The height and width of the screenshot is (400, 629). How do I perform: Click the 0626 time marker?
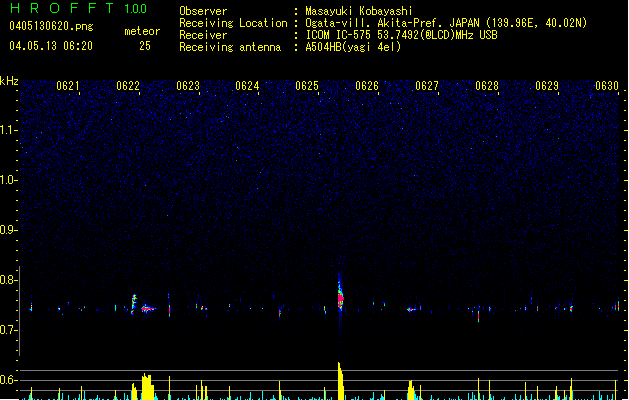click(x=367, y=86)
